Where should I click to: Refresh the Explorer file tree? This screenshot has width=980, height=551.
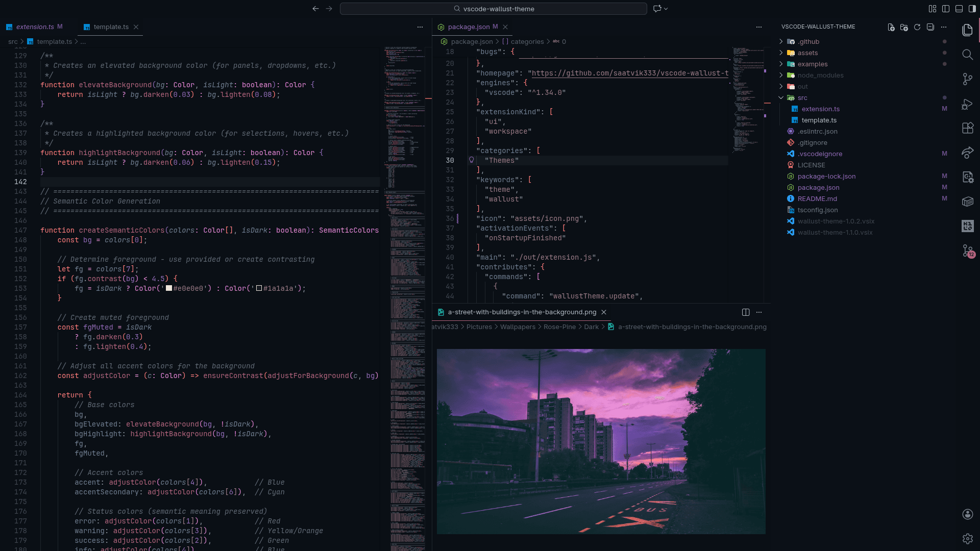(x=917, y=28)
